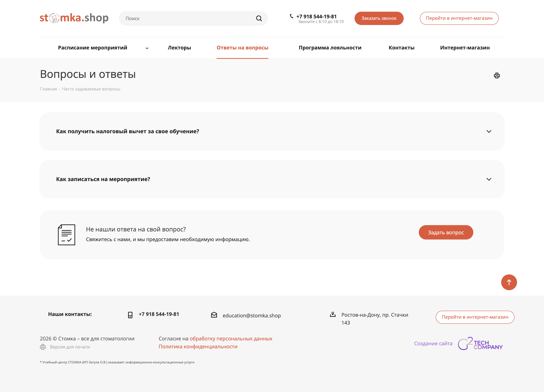Open the Лекторы menu item
The width and height of the screenshot is (544, 392).
coord(179,48)
